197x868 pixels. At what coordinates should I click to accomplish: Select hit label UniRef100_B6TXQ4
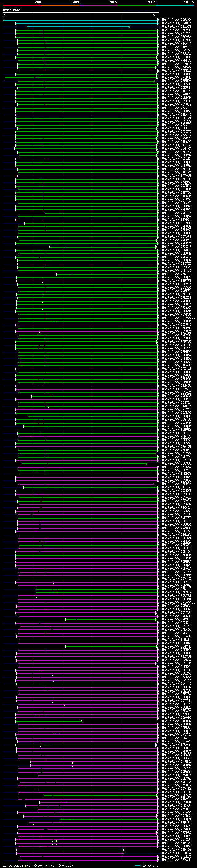point(177,839)
